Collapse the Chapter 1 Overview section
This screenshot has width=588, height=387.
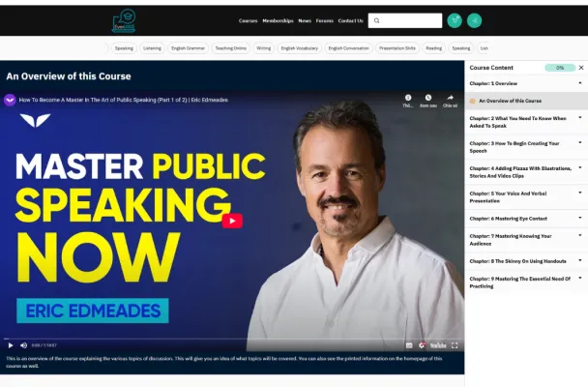[x=580, y=83]
